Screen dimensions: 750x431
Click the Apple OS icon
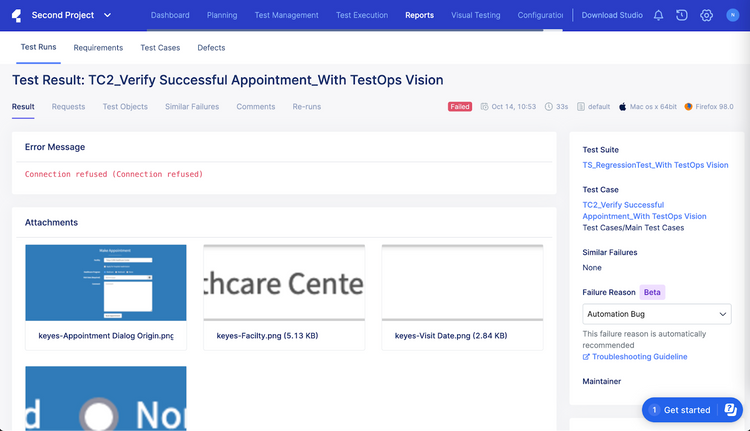tap(622, 107)
